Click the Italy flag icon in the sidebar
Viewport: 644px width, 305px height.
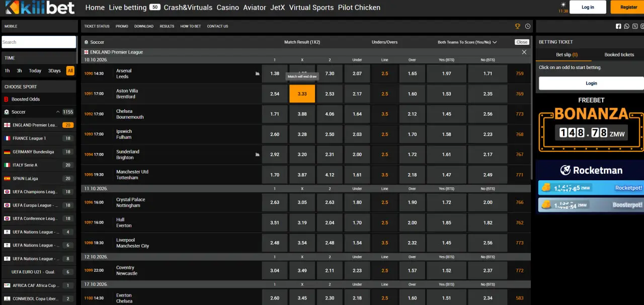[7, 165]
